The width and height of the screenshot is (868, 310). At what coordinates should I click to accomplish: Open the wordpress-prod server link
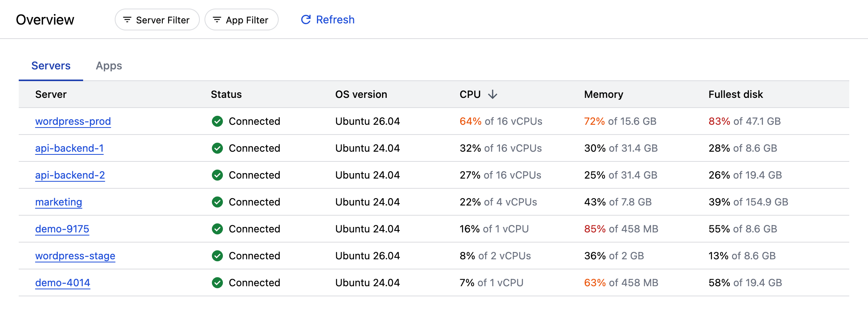click(x=73, y=121)
